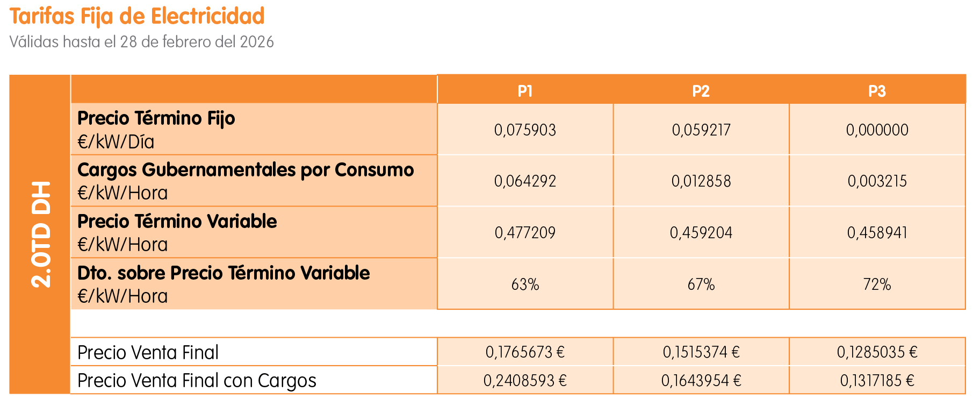Click the 'Precio Venta Final' row label
980x413 pixels.
(148, 353)
